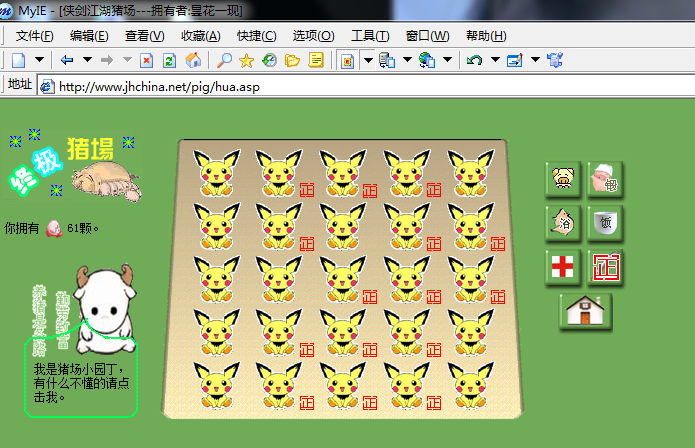Screen dimensions: 695x448
Task: Expand dropdown beside the computer pages icon
Action: point(407,59)
